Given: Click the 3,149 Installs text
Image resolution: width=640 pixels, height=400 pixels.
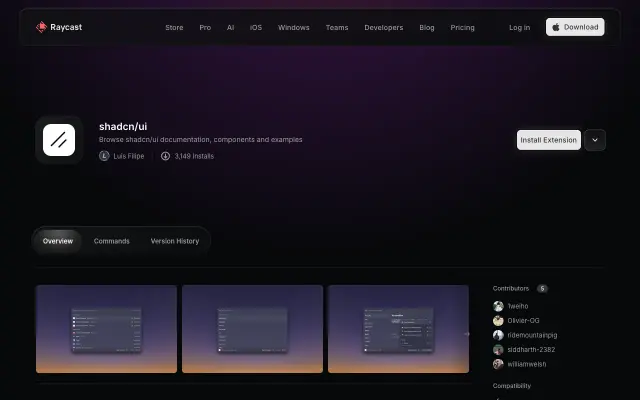Looking at the screenshot, I should coord(194,156).
